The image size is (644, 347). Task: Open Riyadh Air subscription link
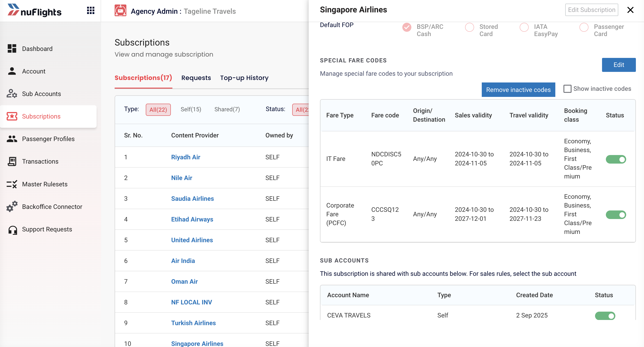185,157
